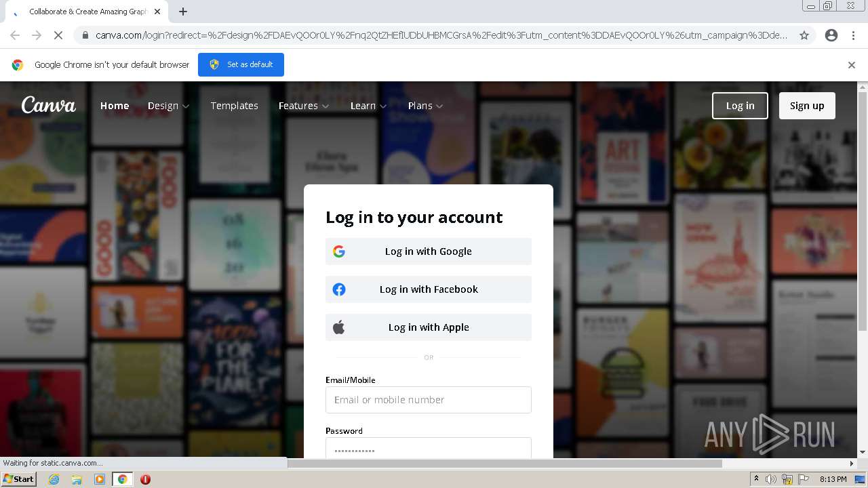The image size is (868, 488).
Task: View site security lock icon
Action: coord(84,35)
